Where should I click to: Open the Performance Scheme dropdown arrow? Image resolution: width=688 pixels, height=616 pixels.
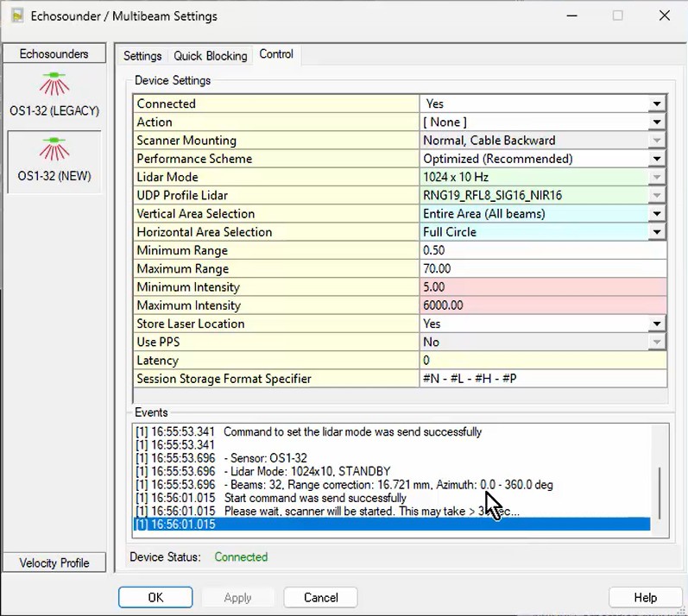pyautogui.click(x=656, y=159)
